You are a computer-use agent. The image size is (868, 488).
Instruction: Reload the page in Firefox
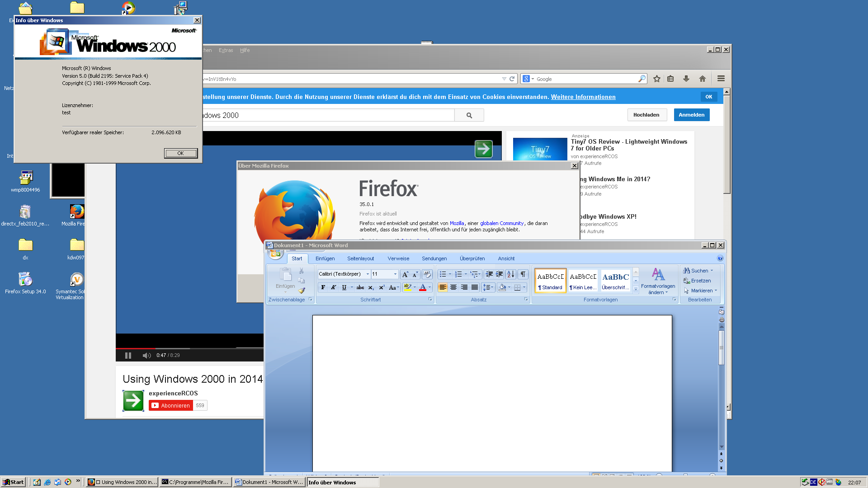coord(512,79)
